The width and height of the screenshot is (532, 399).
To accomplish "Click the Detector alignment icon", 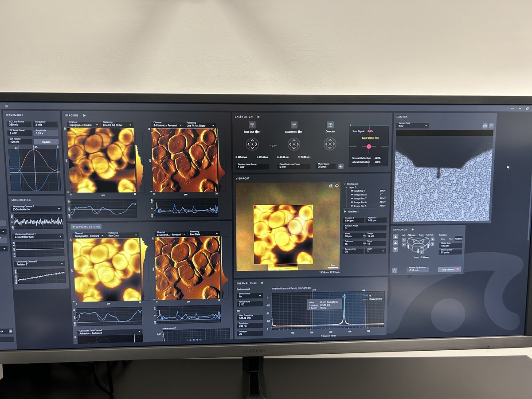I will (330, 125).
